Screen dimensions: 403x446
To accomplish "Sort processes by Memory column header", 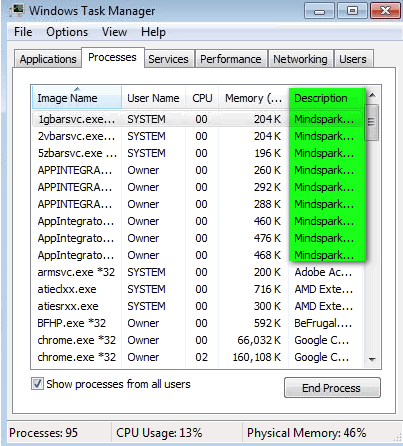I will (x=253, y=98).
